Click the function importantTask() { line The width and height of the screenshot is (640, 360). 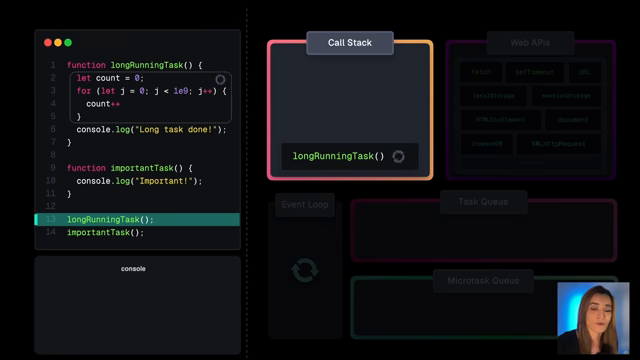(x=130, y=168)
